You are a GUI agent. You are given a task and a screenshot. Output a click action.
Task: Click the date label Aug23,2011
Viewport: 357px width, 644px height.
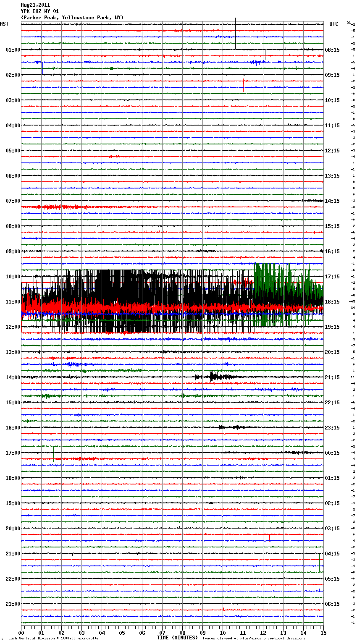(x=35, y=5)
